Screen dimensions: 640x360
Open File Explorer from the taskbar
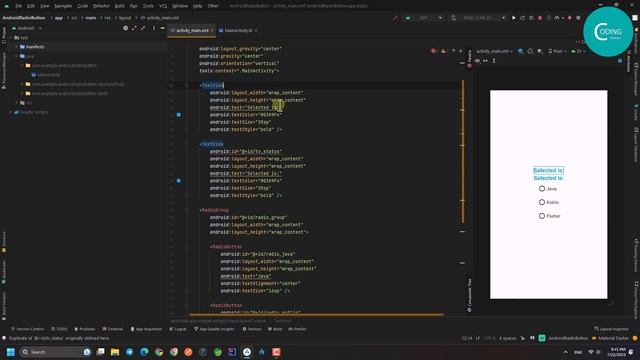coord(115,352)
